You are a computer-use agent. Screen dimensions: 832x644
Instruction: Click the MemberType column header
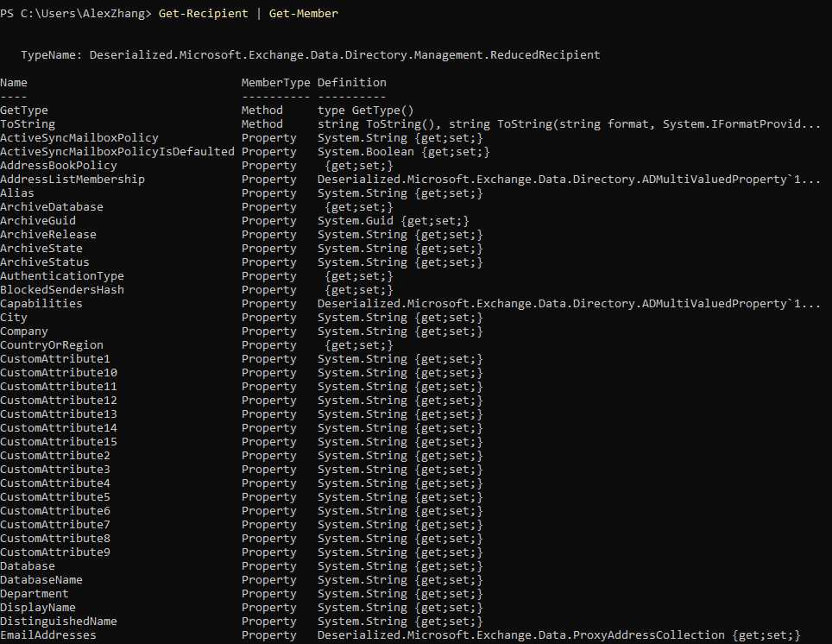(276, 83)
